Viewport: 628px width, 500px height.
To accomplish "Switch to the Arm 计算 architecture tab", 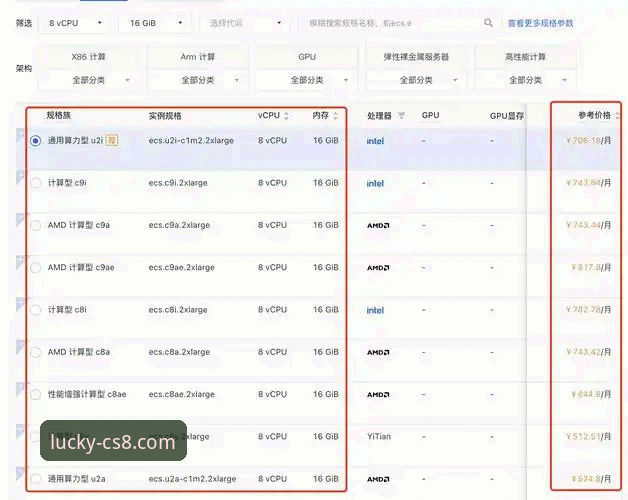I will click(198, 57).
